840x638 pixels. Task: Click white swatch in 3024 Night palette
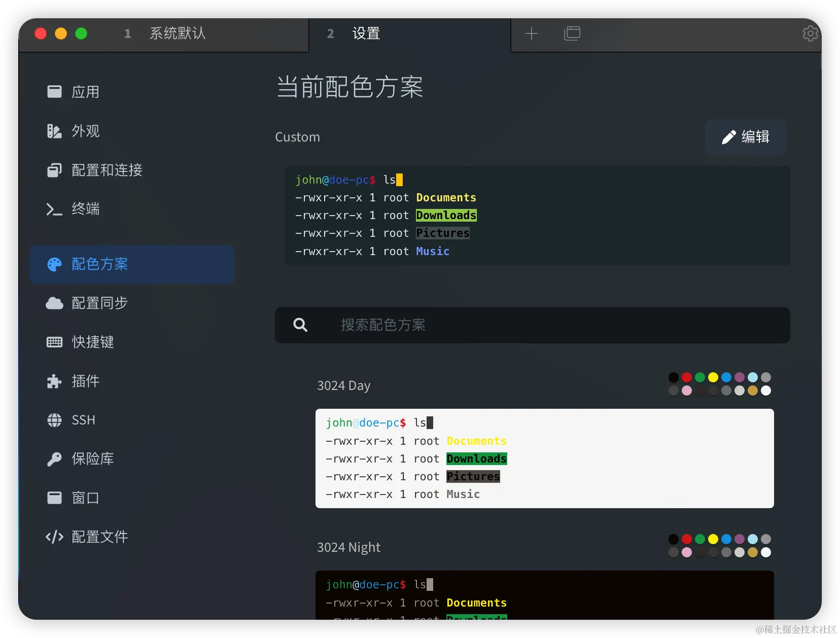tap(766, 552)
